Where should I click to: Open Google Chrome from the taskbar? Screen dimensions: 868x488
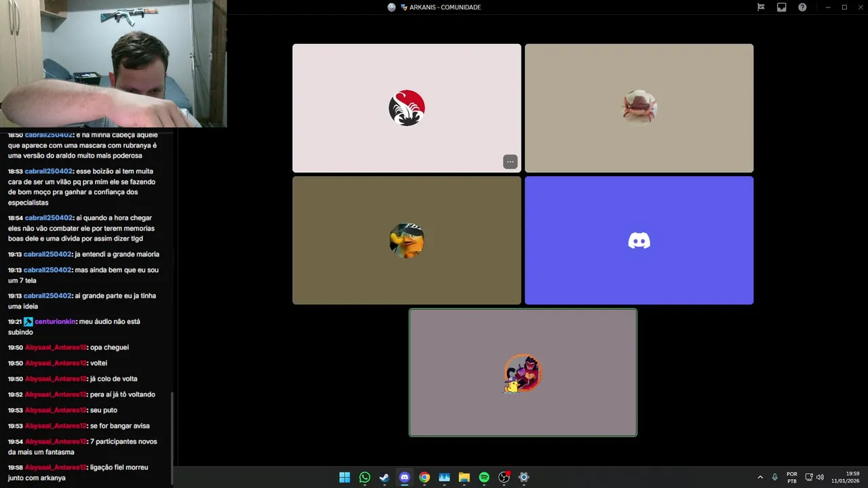(x=425, y=477)
